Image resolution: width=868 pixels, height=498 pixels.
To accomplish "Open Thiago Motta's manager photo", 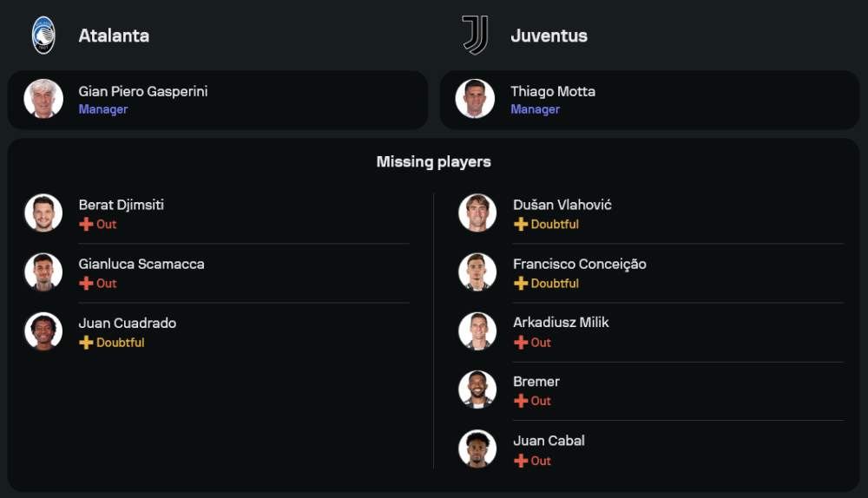I will click(475, 99).
